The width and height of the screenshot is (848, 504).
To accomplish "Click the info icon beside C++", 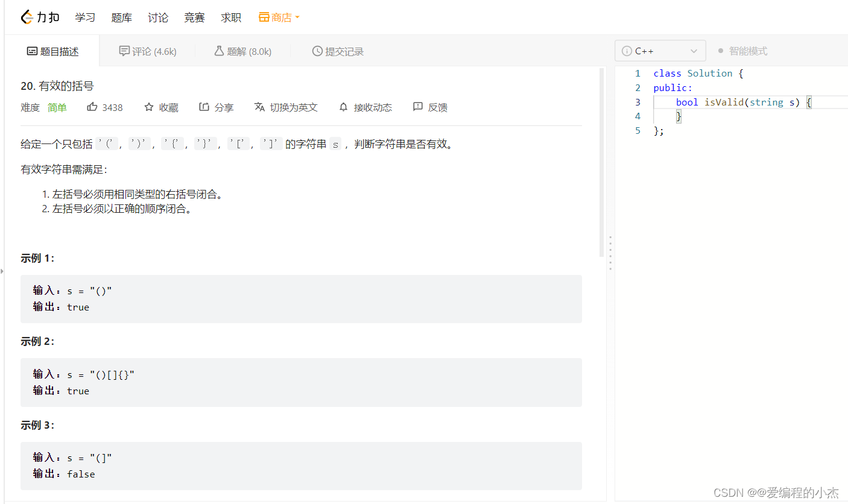I will pyautogui.click(x=627, y=51).
